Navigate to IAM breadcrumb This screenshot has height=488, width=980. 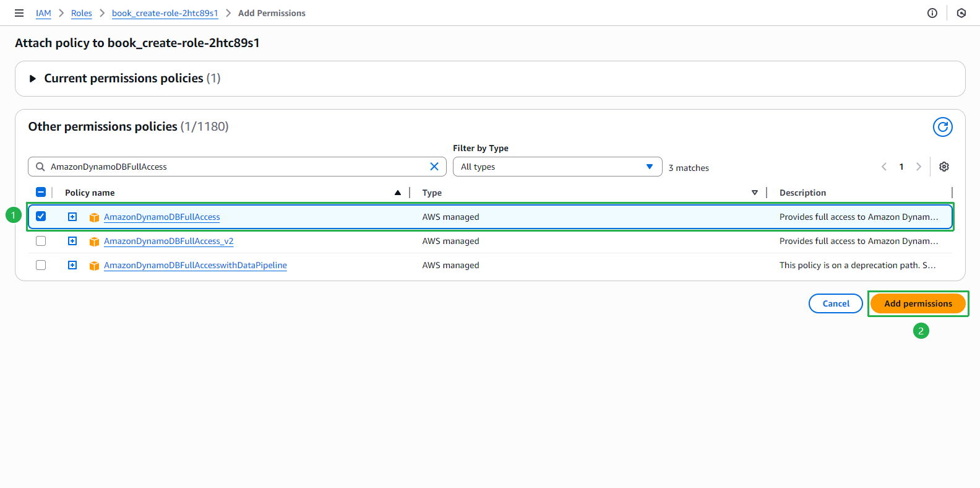pos(43,13)
